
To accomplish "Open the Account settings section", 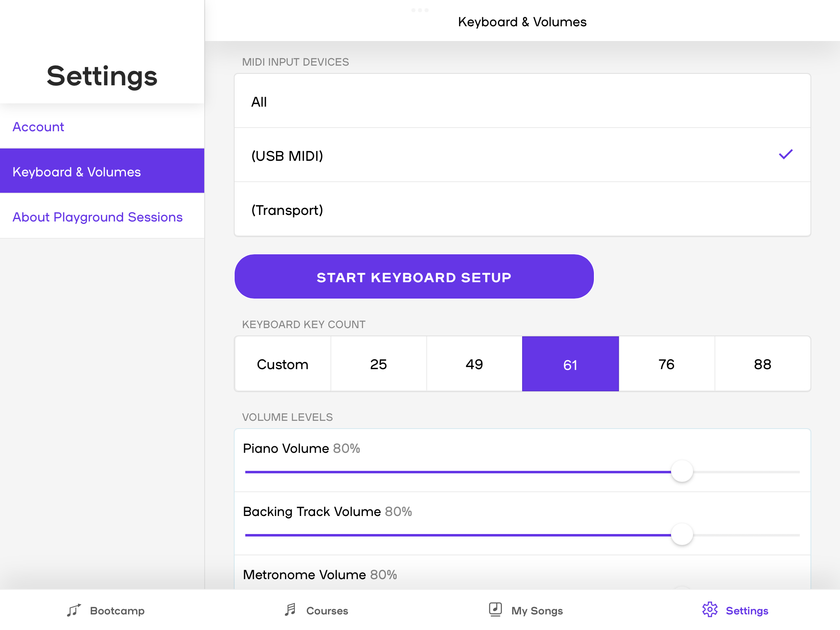I will click(39, 127).
